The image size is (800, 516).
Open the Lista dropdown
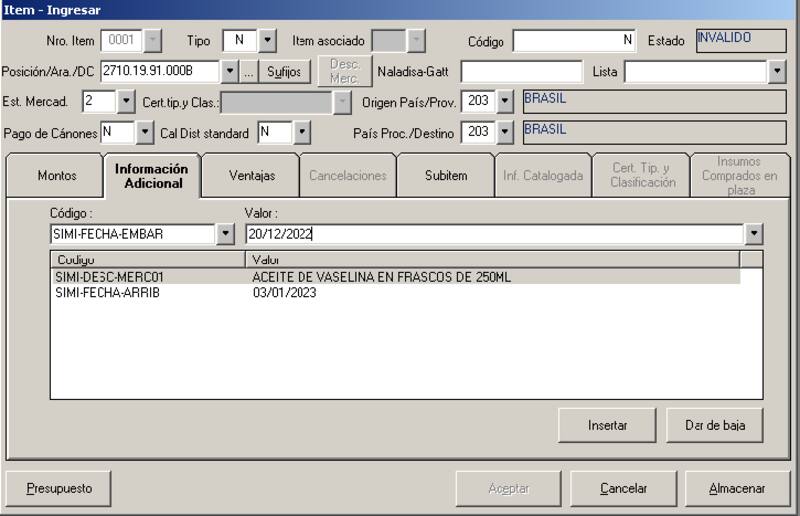777,72
